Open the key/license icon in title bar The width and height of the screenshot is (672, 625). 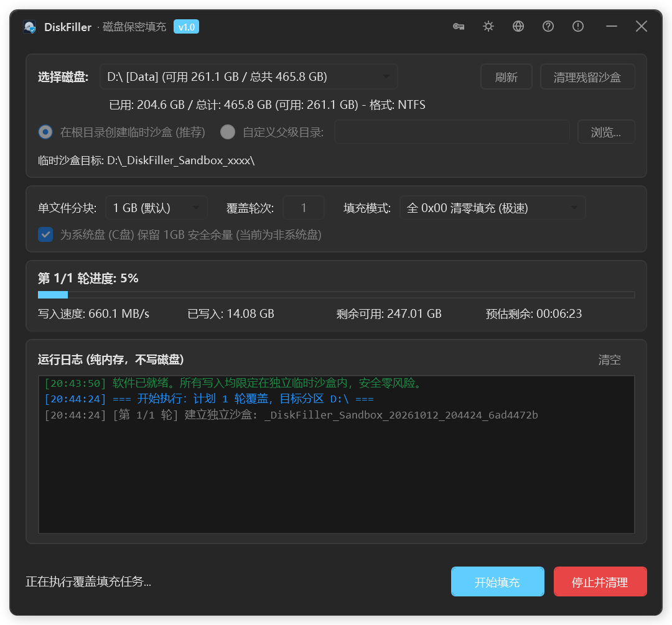(x=459, y=27)
